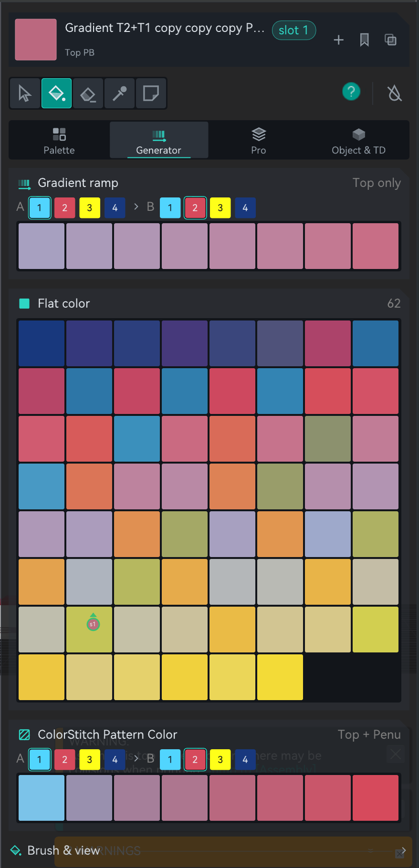Viewport: 419px width, 868px height.
Task: Change the Top only gradient option
Action: pyautogui.click(x=377, y=183)
